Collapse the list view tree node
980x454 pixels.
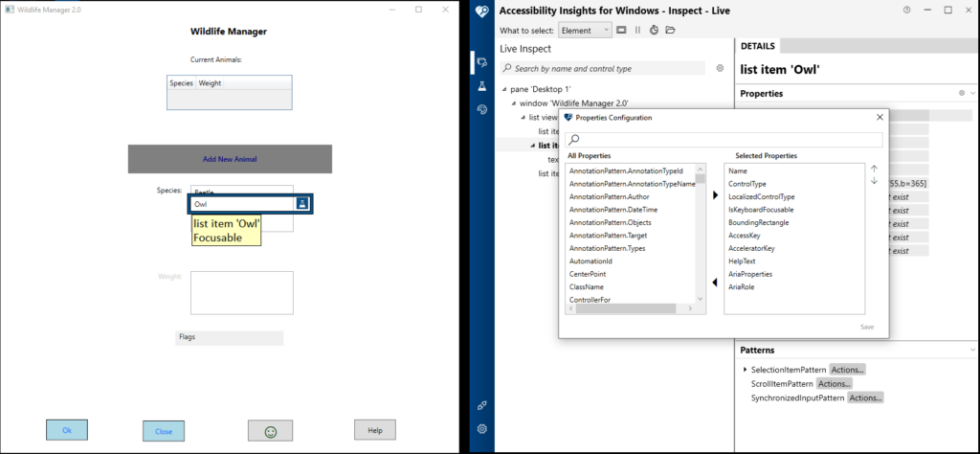coord(523,118)
